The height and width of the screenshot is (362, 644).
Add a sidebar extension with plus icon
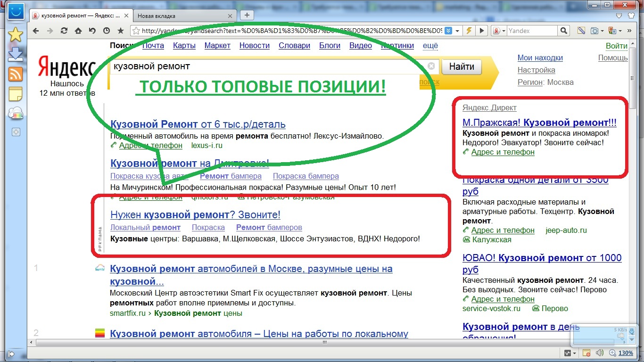[16, 132]
